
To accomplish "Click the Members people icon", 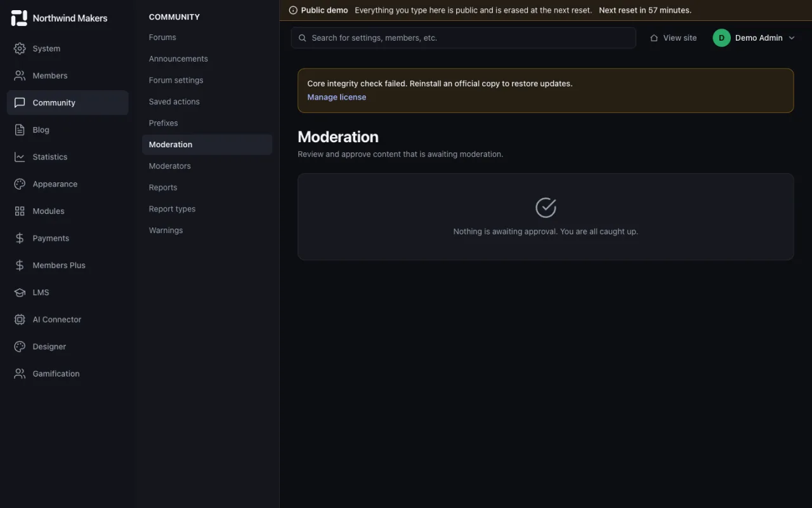I will coord(20,76).
